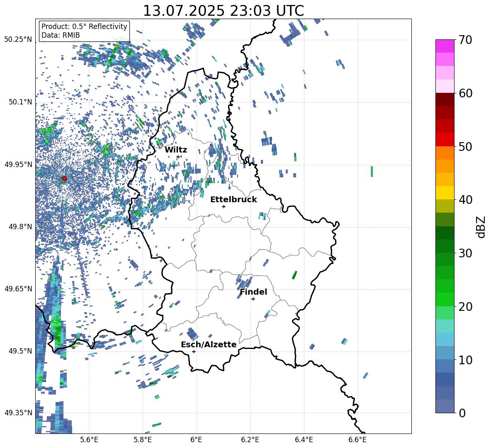
Task: Click the 6°E longitude label
Action: click(196, 440)
